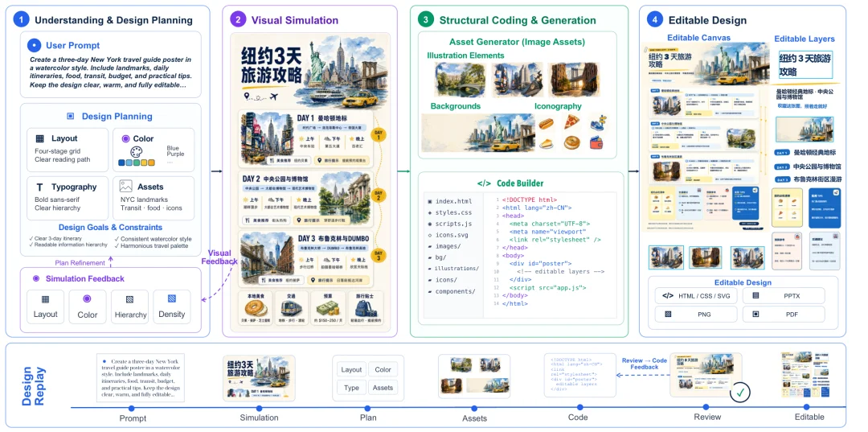Expand the components/ folder
868x432 pixels.
click(x=451, y=291)
